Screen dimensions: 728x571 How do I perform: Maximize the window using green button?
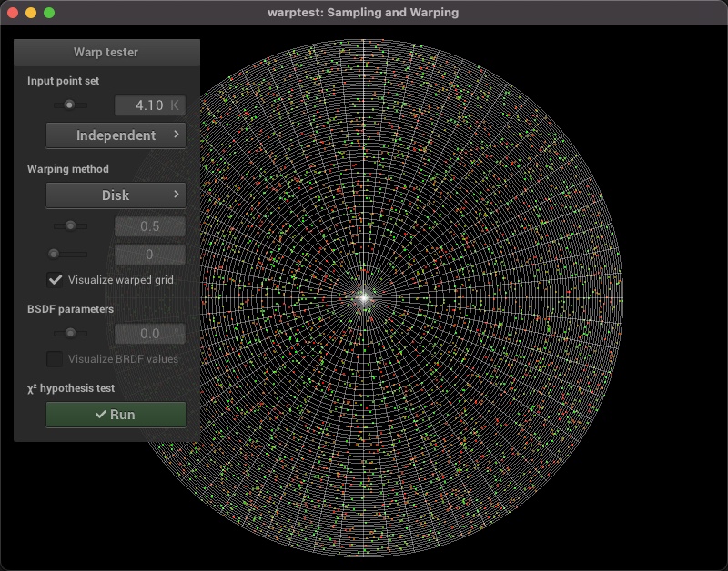click(49, 13)
